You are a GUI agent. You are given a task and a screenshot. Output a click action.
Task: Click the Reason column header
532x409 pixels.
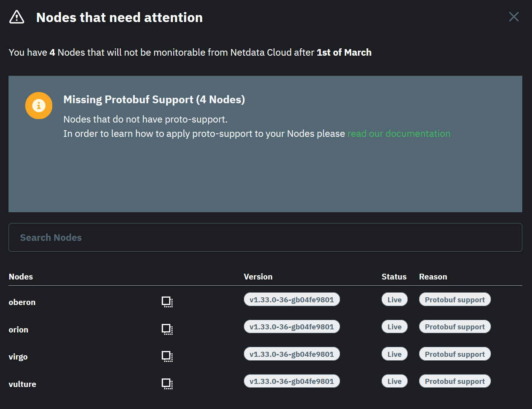[x=433, y=276]
